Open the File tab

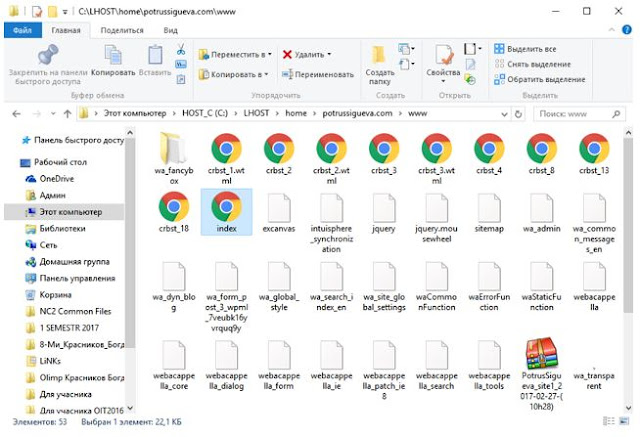(22, 30)
